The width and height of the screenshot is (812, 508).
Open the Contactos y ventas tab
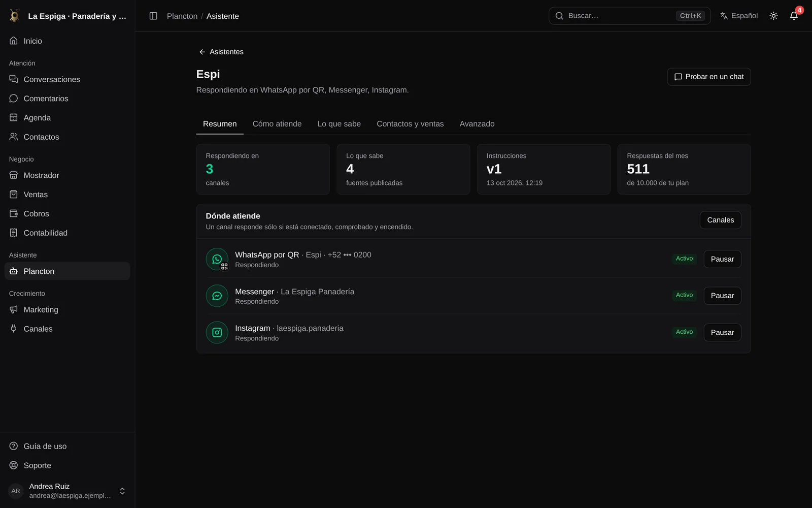tap(410, 124)
